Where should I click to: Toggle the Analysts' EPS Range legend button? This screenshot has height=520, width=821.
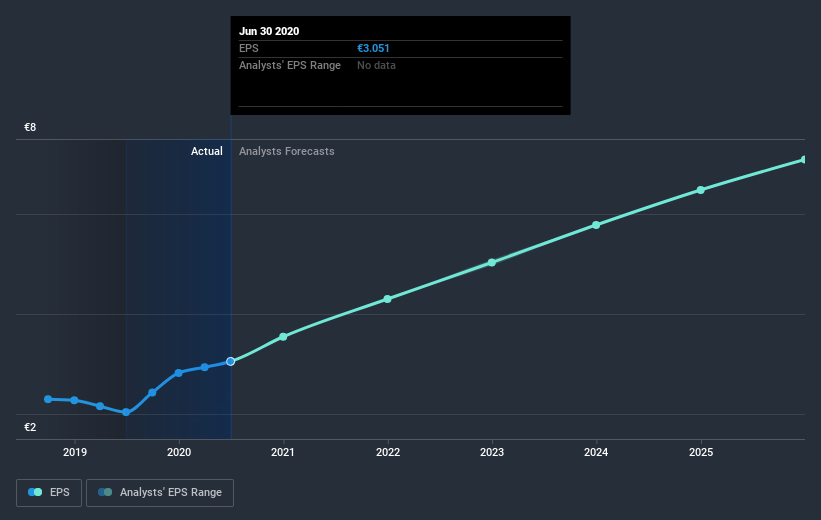click(x=160, y=493)
